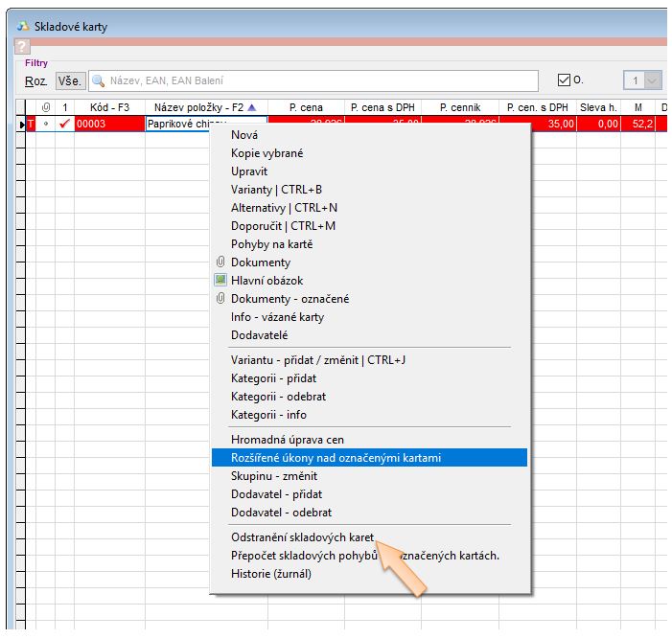Click the paperclip icon next to Dokumenty
The width and height of the screenshot is (672, 639).
[220, 262]
